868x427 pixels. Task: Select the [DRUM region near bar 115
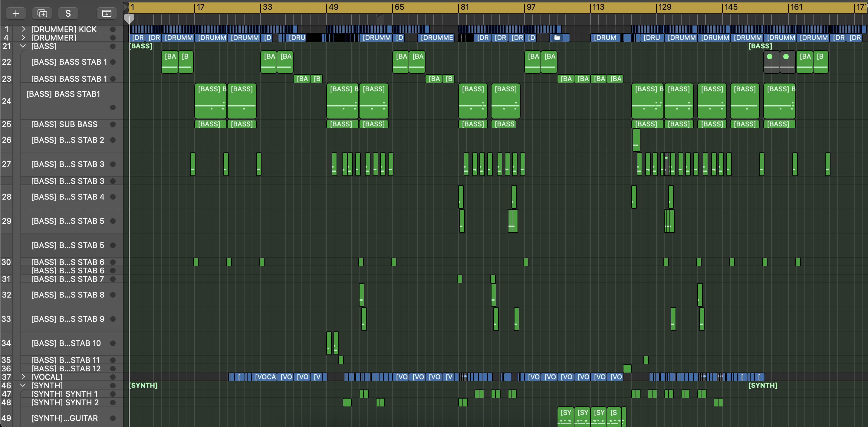pyautogui.click(x=606, y=38)
